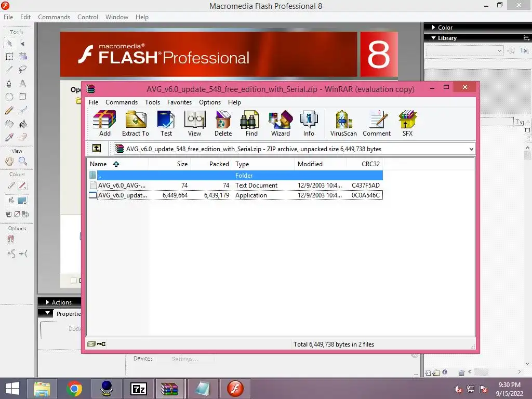Select the Ink Bottle tool
The height and width of the screenshot is (399, 532).
(9, 124)
